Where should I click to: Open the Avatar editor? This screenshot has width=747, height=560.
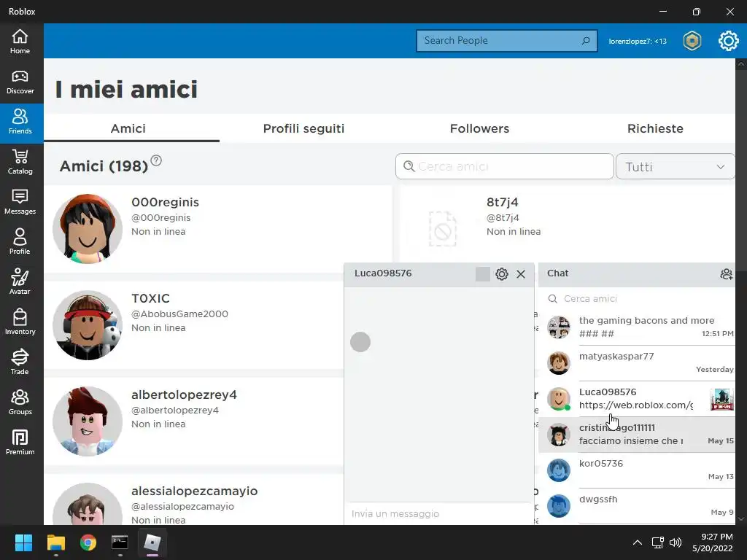[x=20, y=282]
